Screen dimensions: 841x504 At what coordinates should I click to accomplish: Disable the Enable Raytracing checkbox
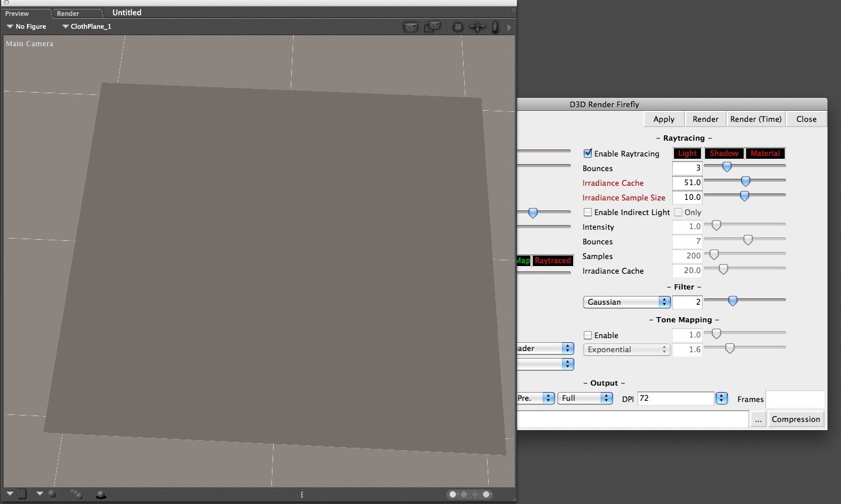click(x=588, y=154)
